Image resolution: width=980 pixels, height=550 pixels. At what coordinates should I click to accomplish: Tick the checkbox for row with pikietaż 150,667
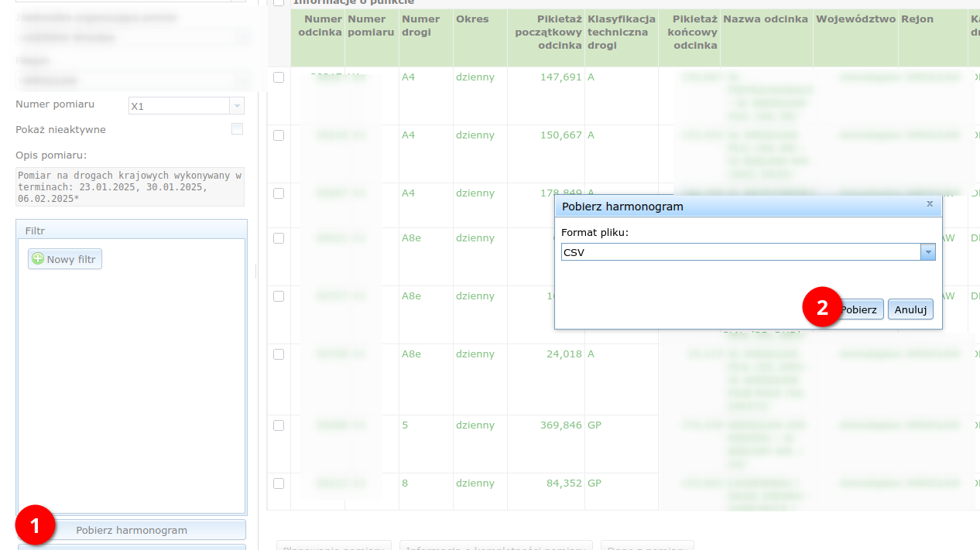pos(279,135)
